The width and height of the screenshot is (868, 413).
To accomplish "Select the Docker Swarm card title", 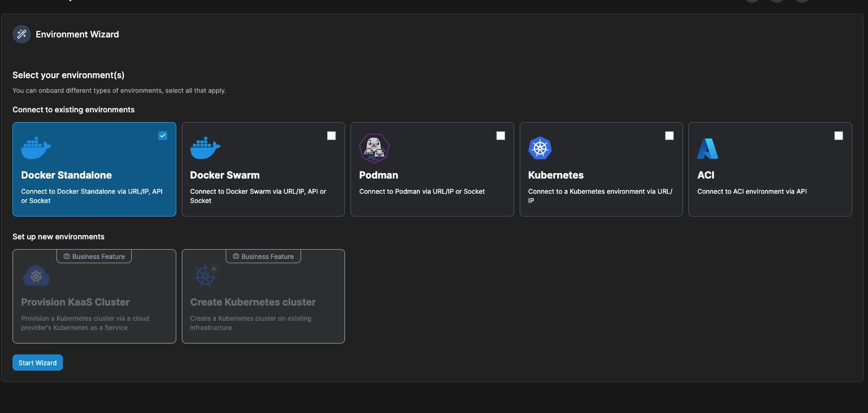I will (x=225, y=175).
